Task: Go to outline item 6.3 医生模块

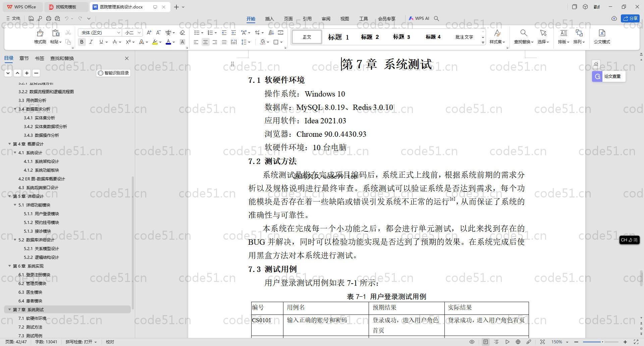Action: 30,292
